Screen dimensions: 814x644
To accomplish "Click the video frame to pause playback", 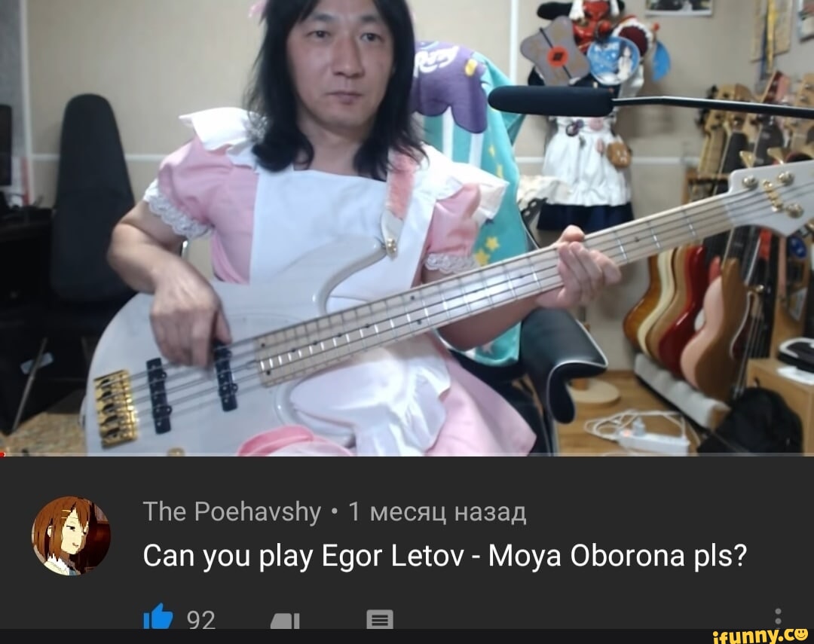I will coord(407,227).
